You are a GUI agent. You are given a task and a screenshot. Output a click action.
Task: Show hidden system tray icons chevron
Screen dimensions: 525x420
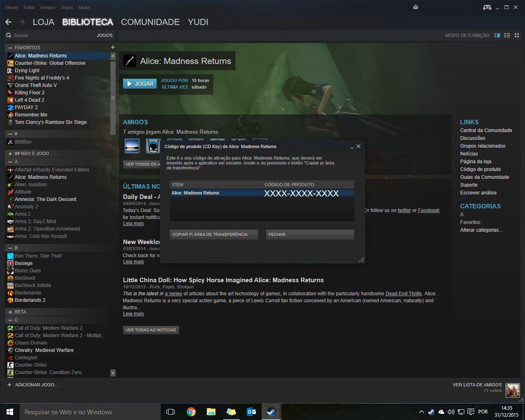(421, 412)
